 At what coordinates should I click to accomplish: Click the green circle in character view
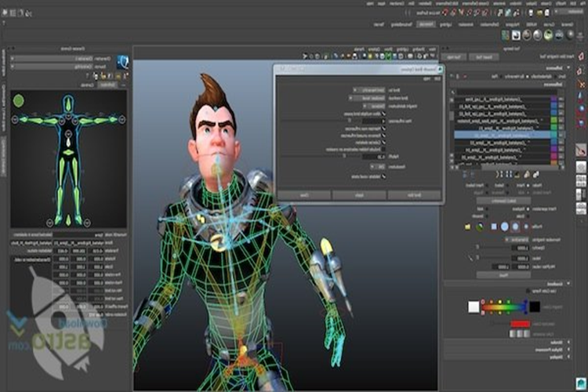18,100
